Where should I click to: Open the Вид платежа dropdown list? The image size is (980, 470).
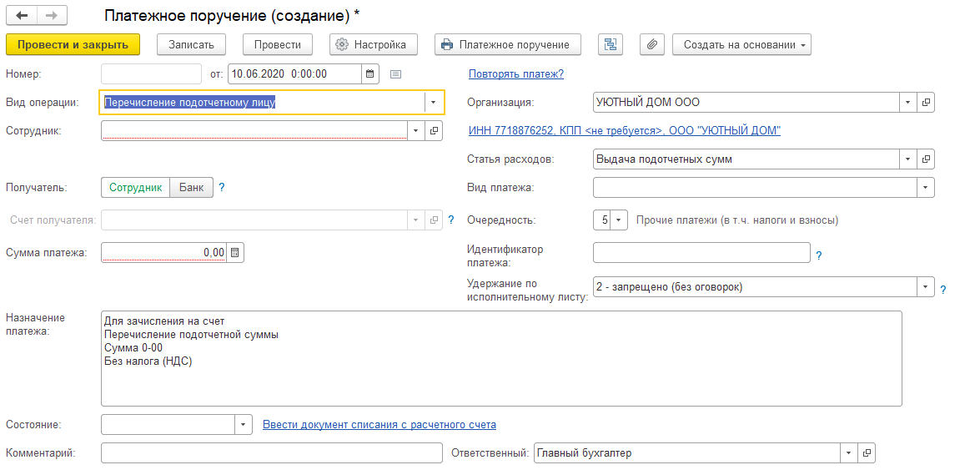926,187
